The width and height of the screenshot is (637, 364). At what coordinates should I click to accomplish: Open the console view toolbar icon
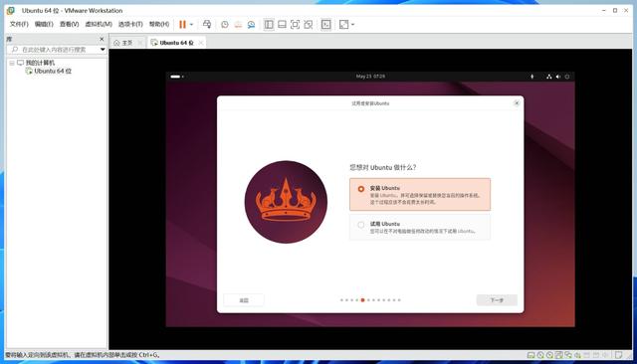[x=325, y=24]
